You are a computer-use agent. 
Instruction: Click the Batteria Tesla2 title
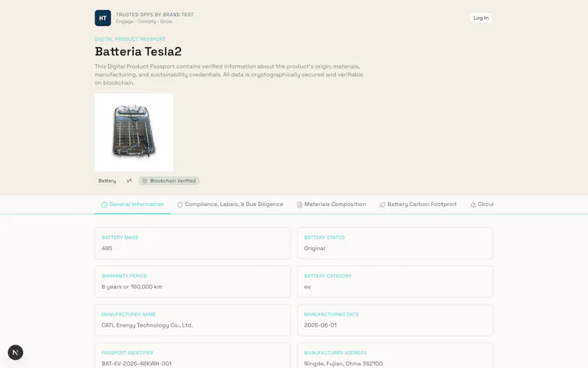(138, 52)
